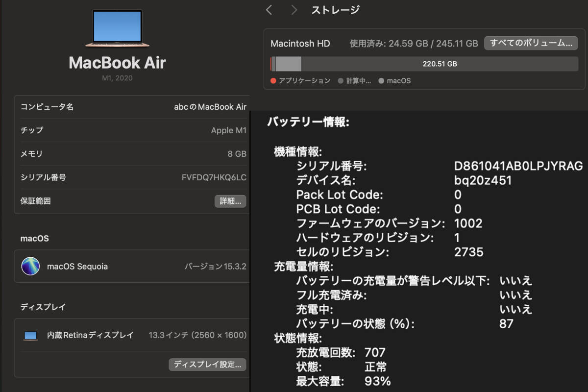Click the バージョン15.3.2 version text
588x392 pixels.
tap(216, 267)
